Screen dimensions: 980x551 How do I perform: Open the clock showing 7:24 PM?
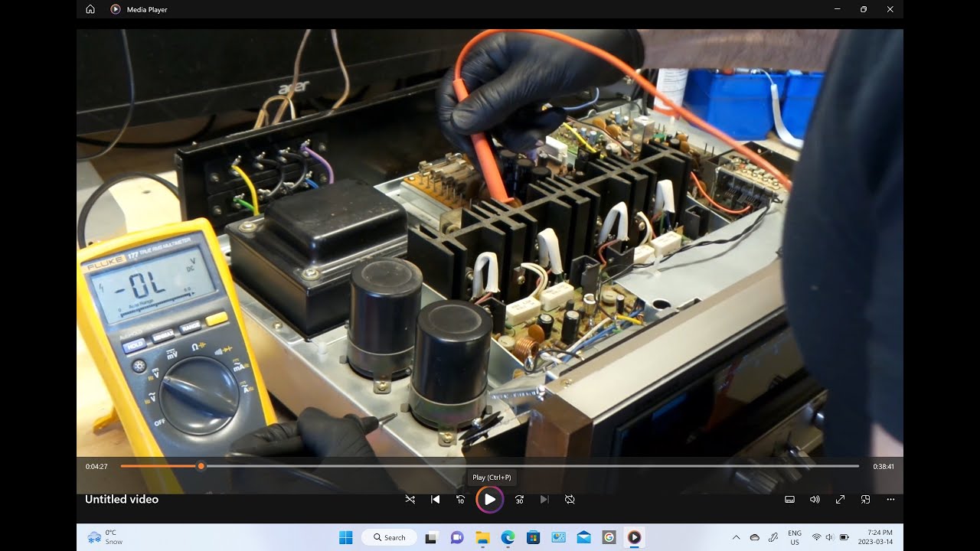click(875, 537)
